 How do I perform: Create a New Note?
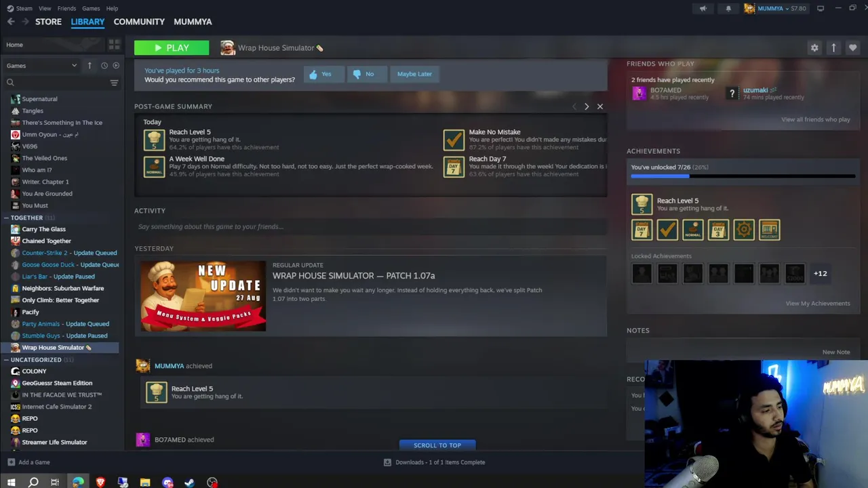point(835,352)
